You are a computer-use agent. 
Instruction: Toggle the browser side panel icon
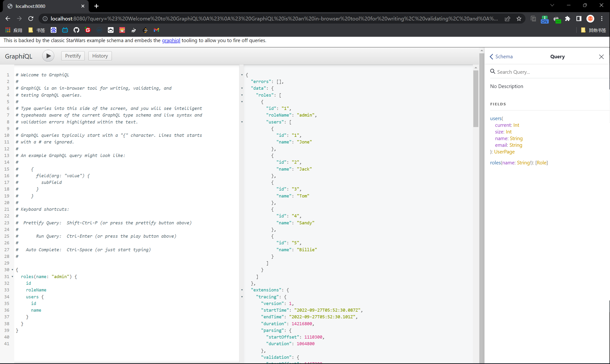click(579, 19)
